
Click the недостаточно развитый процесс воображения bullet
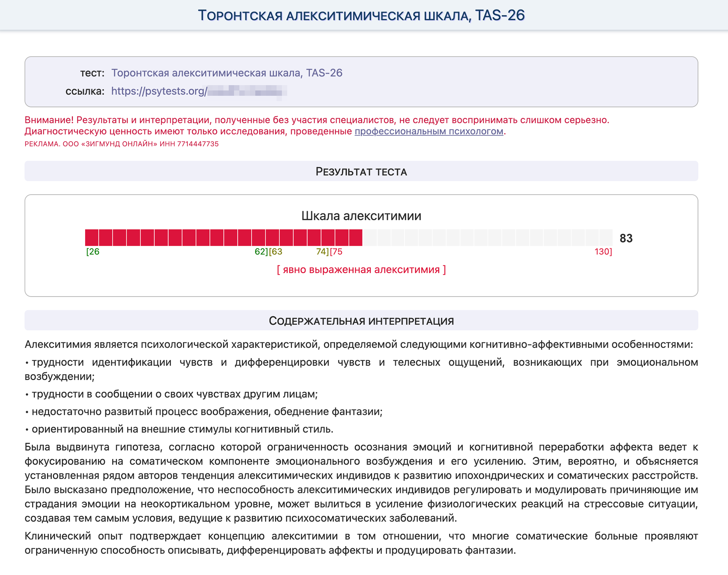[204, 412]
